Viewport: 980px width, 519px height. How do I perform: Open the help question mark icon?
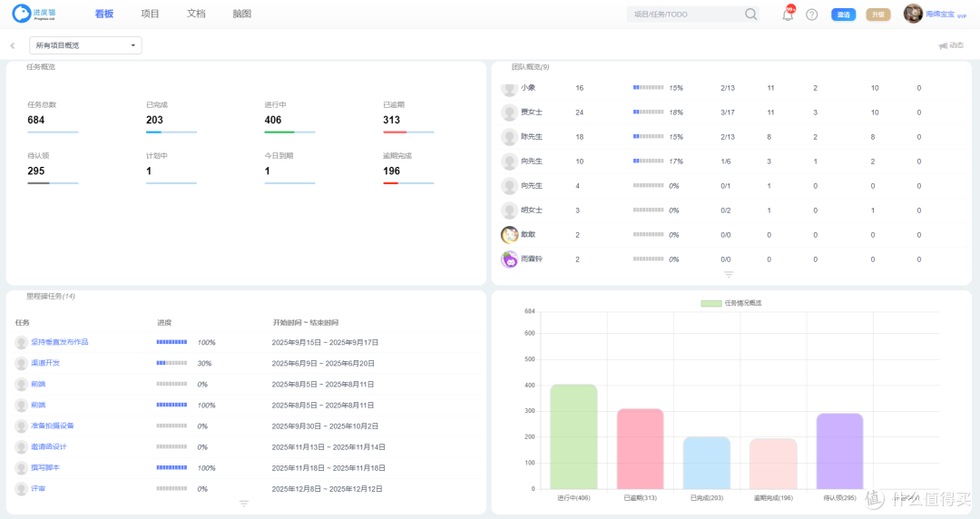811,15
